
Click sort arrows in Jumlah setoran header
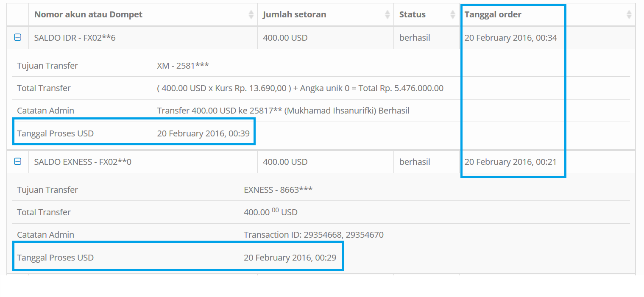tap(388, 14)
